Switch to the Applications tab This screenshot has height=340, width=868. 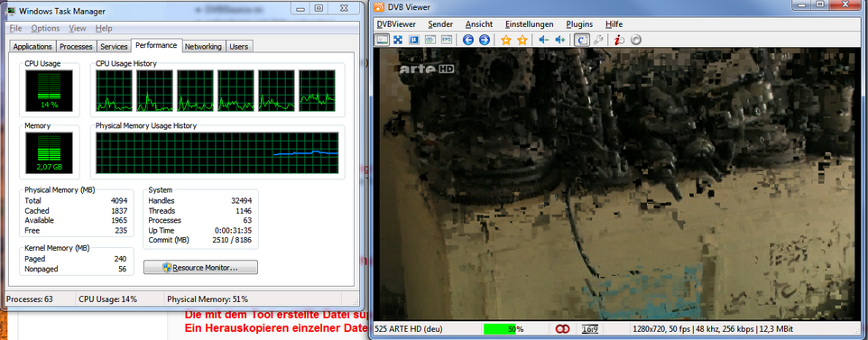tap(32, 47)
